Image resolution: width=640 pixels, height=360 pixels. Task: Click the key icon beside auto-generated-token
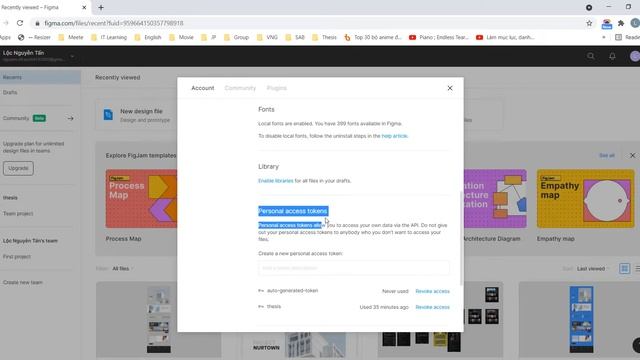pos(261,291)
